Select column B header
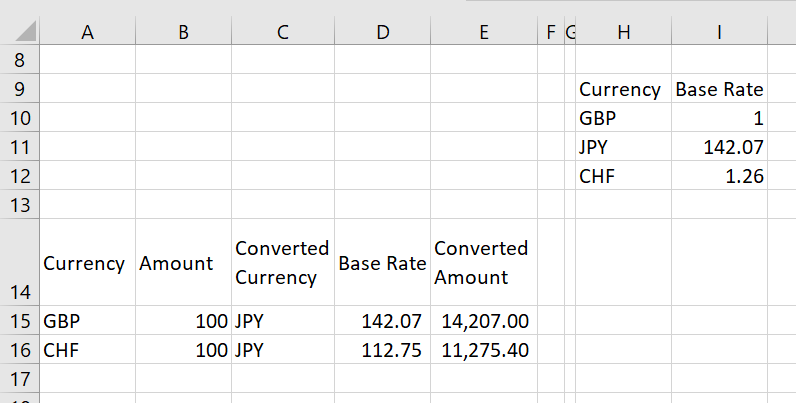The height and width of the screenshot is (403, 796). (183, 32)
